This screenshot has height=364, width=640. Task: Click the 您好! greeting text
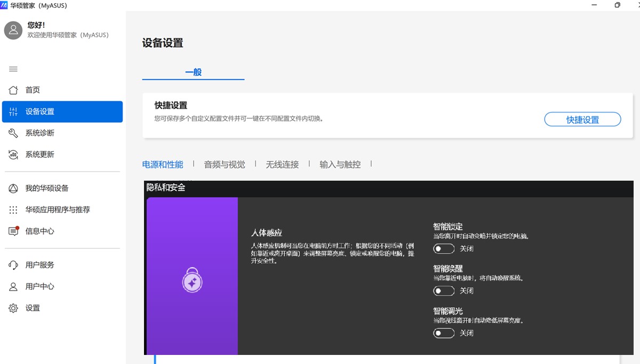click(36, 25)
